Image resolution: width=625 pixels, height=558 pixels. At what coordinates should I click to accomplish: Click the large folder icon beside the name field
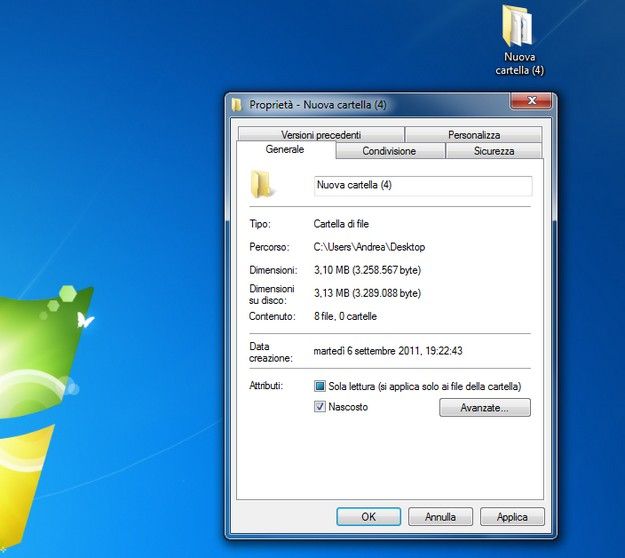[262, 185]
